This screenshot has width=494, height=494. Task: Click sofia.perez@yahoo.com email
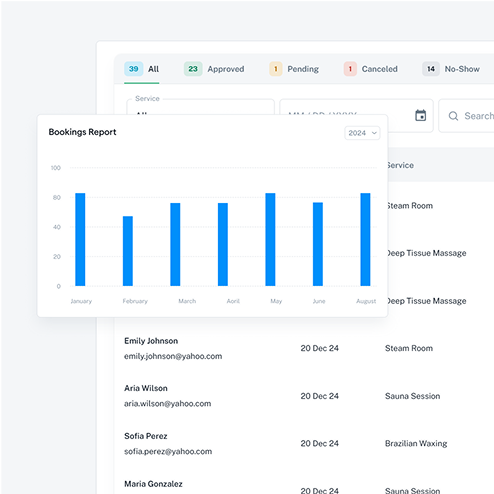[168, 451]
